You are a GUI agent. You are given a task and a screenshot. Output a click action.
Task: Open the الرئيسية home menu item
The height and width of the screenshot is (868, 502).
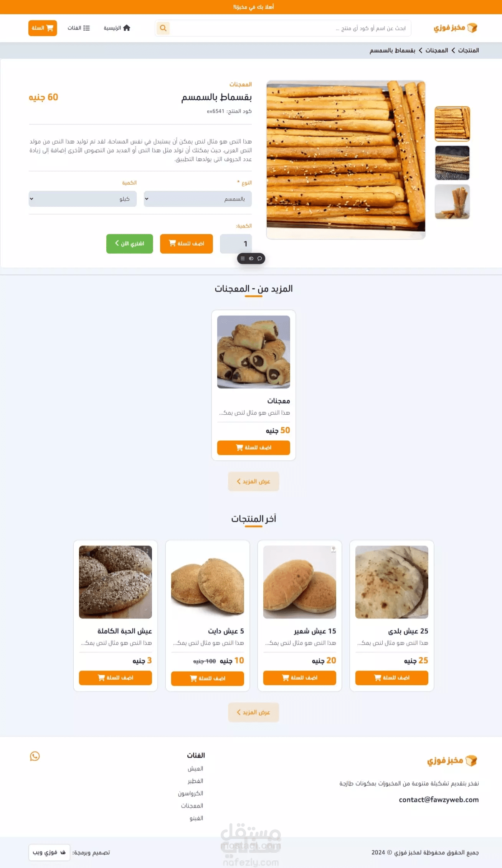[x=117, y=28]
